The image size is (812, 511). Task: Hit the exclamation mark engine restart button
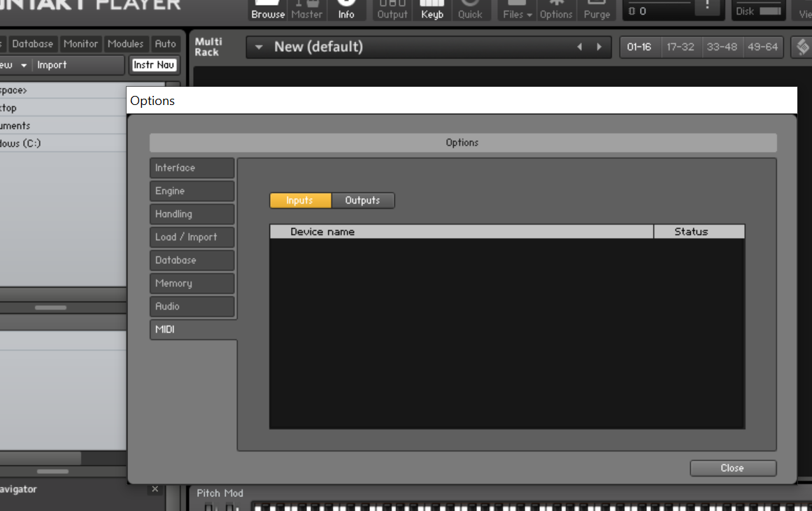coord(707,7)
